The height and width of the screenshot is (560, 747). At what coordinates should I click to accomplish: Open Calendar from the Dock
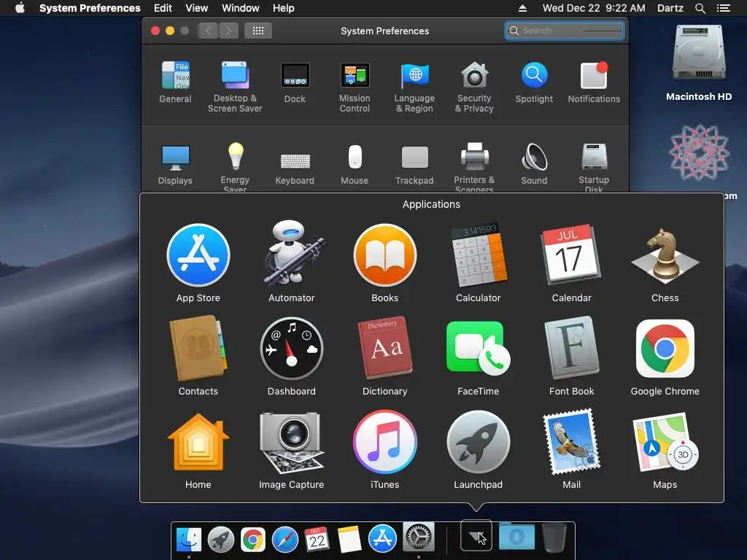[317, 539]
